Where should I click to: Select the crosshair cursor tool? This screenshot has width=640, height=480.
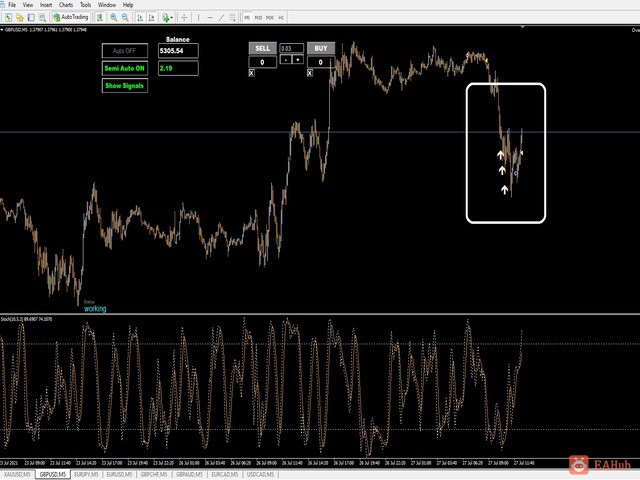coord(184,18)
